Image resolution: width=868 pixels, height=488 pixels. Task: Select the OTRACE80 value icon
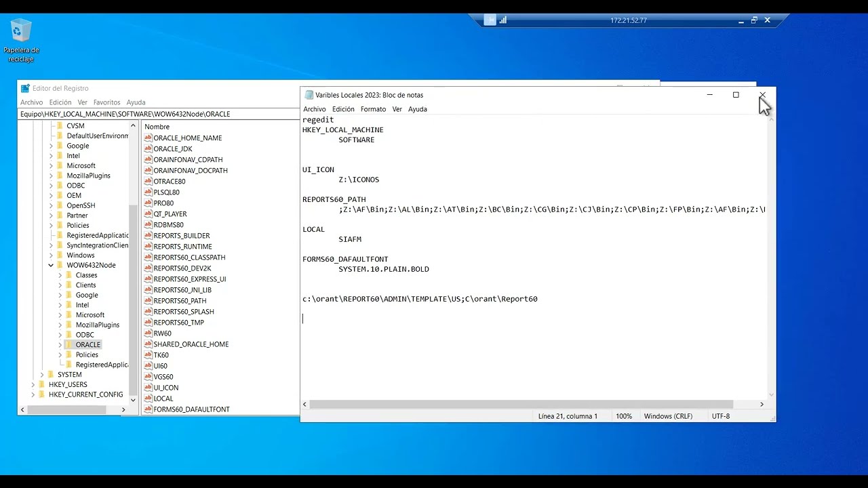tap(148, 181)
